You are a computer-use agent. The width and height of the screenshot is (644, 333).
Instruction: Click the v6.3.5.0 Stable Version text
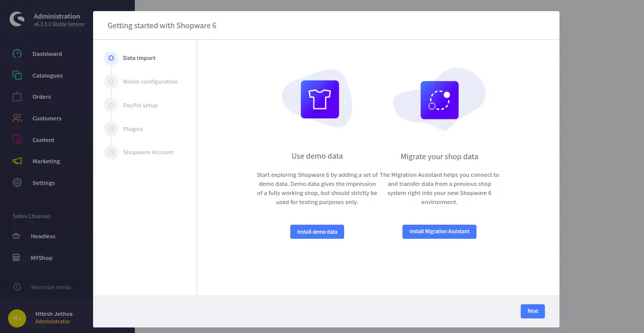point(59,24)
